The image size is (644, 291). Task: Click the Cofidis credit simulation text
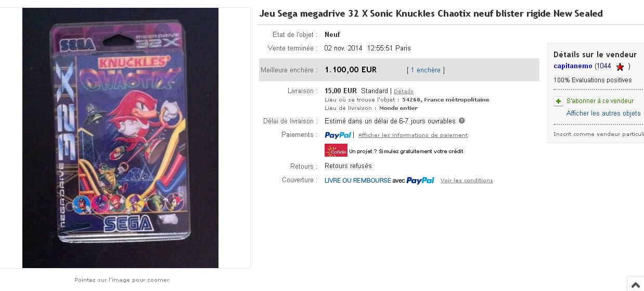[x=406, y=151]
